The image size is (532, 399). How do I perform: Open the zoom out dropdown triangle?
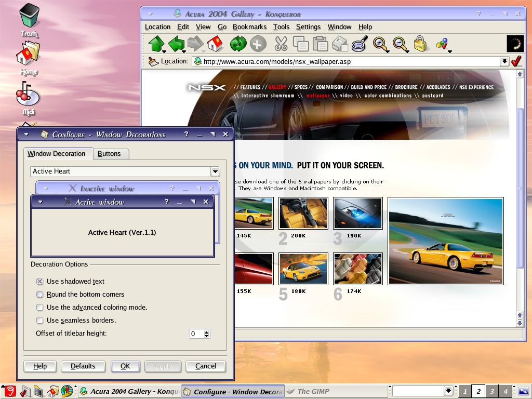click(407, 51)
